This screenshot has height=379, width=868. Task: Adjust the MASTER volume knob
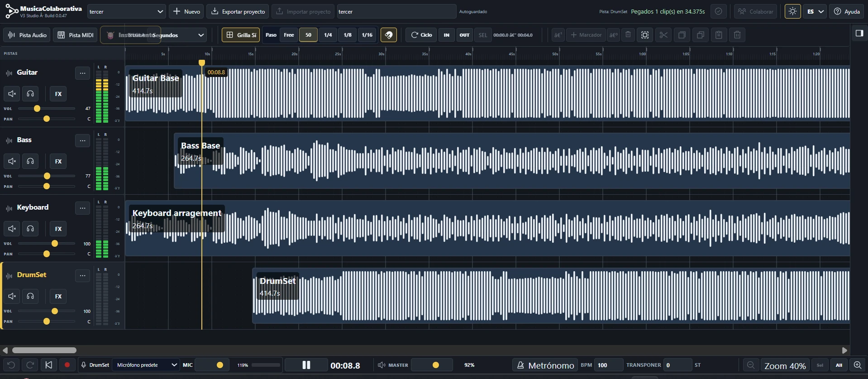click(436, 365)
